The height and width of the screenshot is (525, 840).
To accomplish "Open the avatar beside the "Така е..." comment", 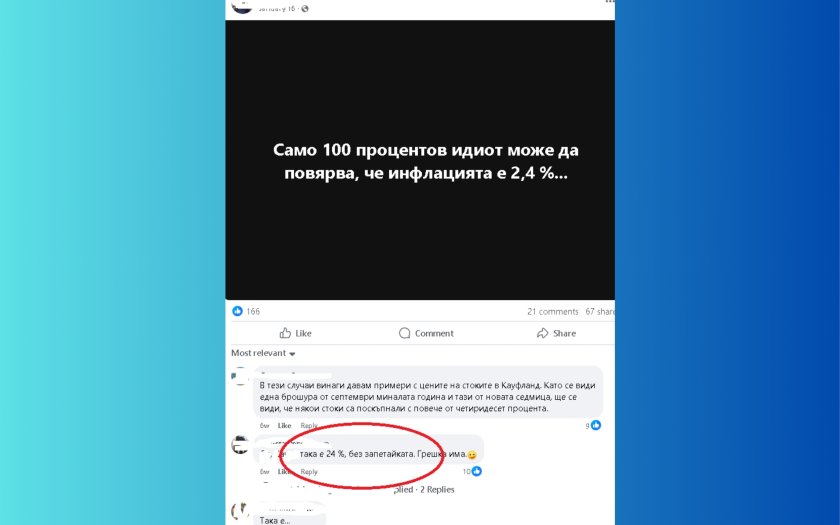I will 241,512.
